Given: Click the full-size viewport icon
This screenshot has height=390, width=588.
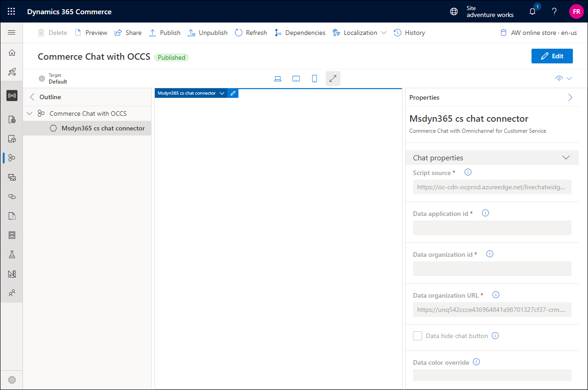Looking at the screenshot, I should [x=333, y=78].
